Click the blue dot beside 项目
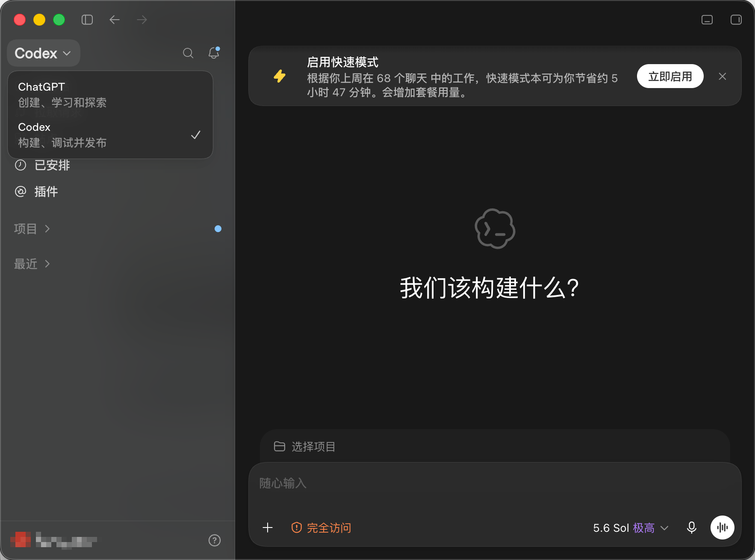Screen dimensions: 755x560 click(x=218, y=229)
